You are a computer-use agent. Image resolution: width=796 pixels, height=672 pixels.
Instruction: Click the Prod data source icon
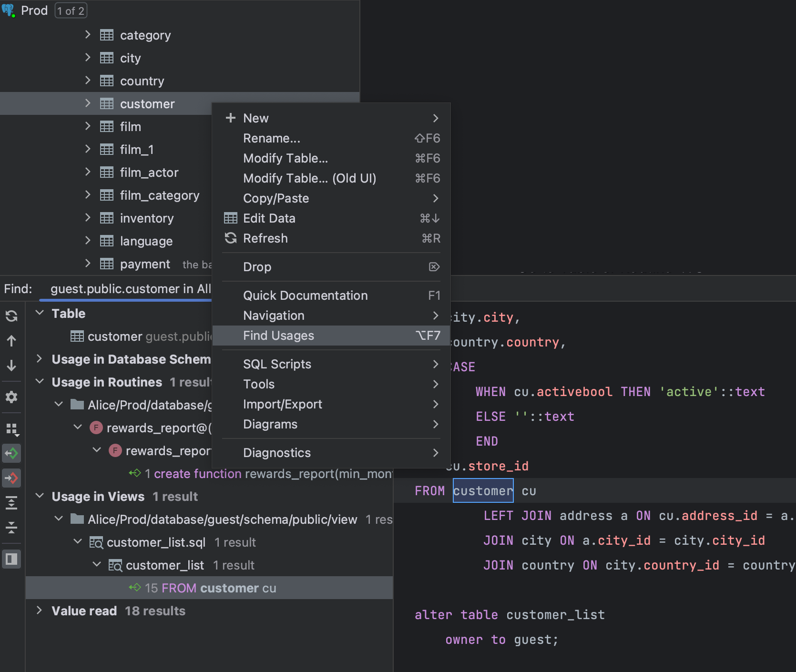tap(8, 10)
